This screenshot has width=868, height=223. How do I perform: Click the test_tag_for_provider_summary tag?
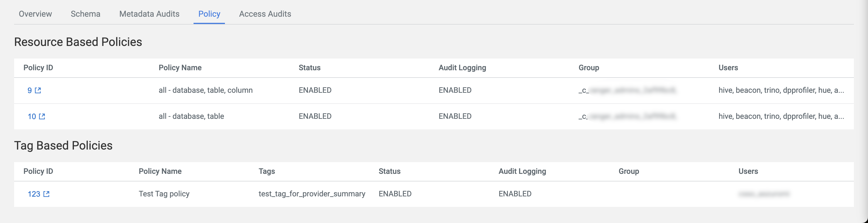(312, 194)
